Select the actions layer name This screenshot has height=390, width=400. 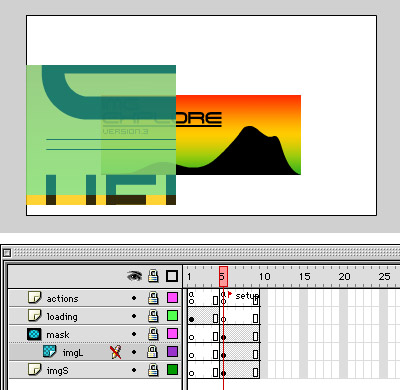coord(62,298)
